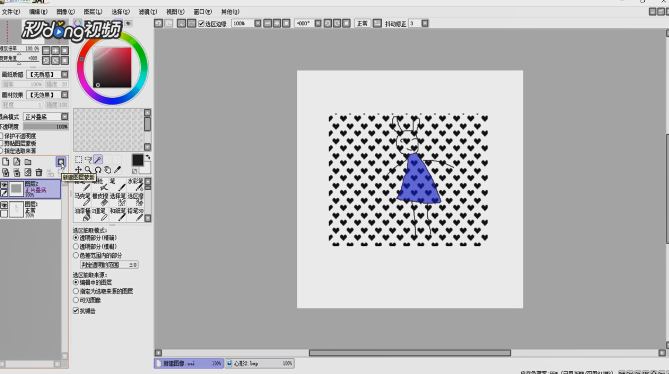669x374 pixels.
Task: Select the 橡皮擦 eraser tool
Action: click(100, 200)
